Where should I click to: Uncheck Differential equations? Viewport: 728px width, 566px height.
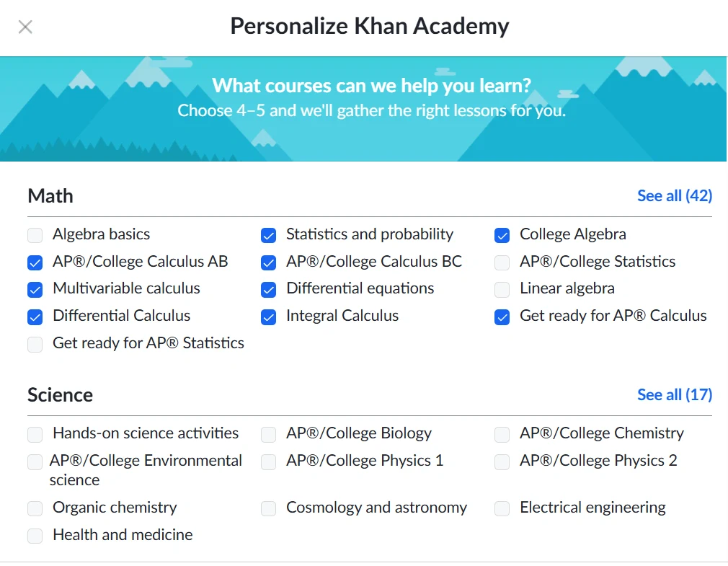point(269,290)
